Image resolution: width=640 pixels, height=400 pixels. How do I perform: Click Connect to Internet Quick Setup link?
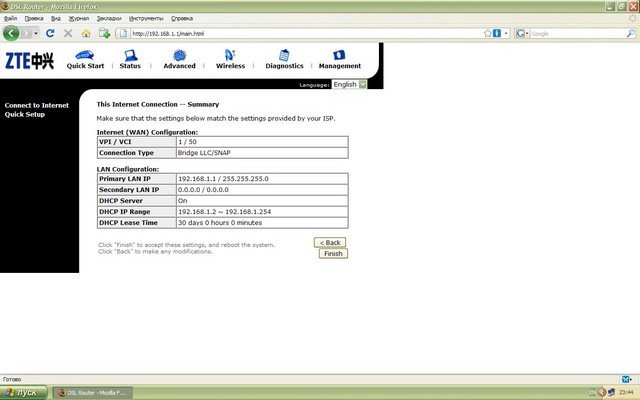pyautogui.click(x=36, y=109)
